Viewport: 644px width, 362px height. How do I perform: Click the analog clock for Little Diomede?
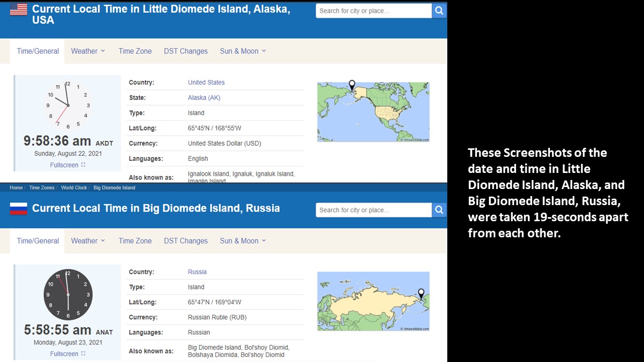coord(67,105)
